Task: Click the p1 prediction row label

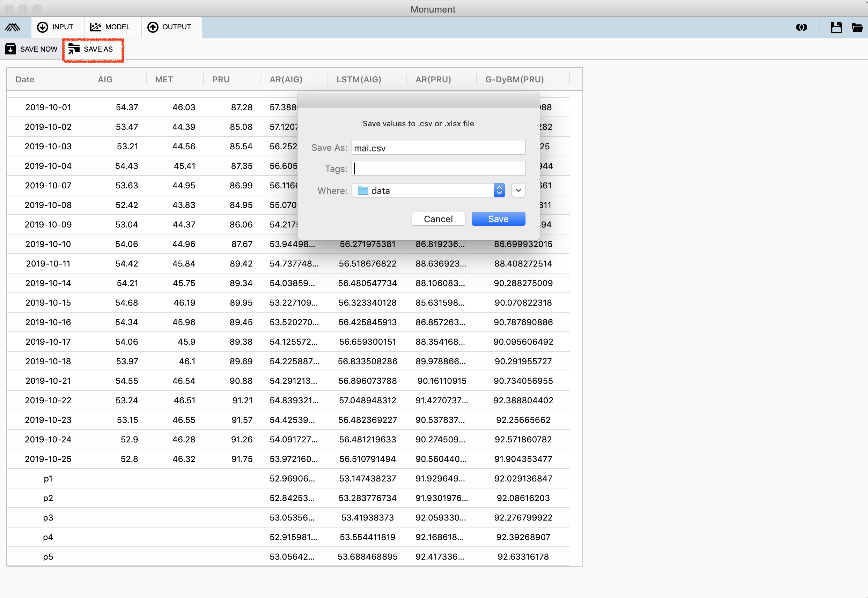Action: (x=48, y=478)
